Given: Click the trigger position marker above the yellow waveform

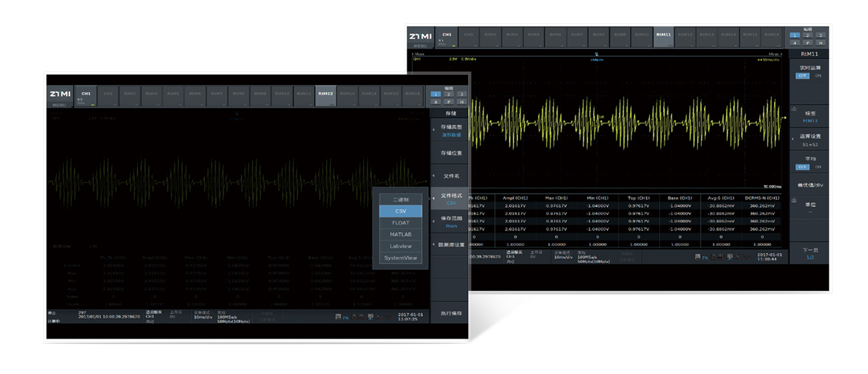Looking at the screenshot, I should 596,53.
